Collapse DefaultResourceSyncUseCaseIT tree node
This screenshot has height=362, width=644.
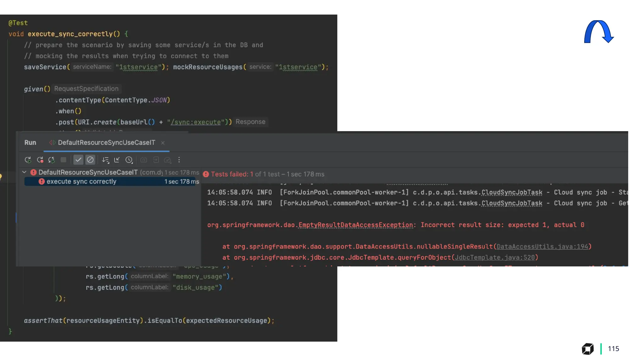point(24,172)
